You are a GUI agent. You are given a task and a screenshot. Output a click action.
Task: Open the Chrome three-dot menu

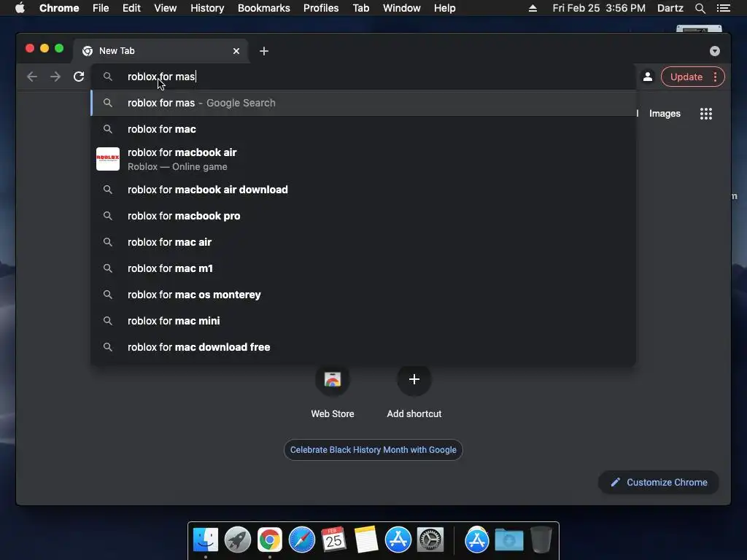pos(715,77)
